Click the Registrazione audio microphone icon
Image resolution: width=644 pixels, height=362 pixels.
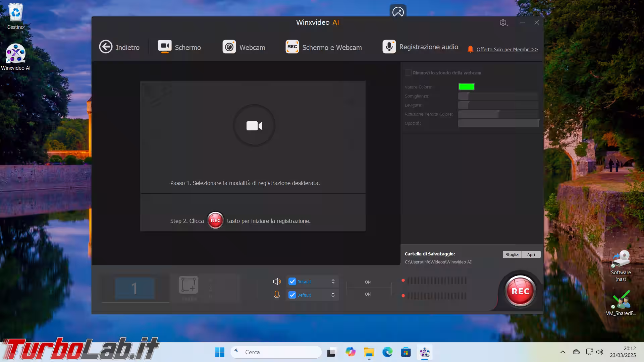pyautogui.click(x=389, y=47)
